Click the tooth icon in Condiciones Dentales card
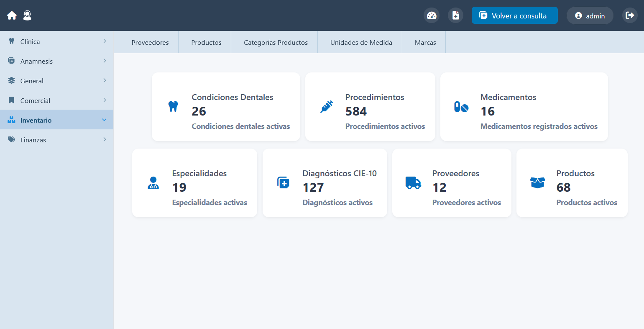The width and height of the screenshot is (644, 329). 173,107
